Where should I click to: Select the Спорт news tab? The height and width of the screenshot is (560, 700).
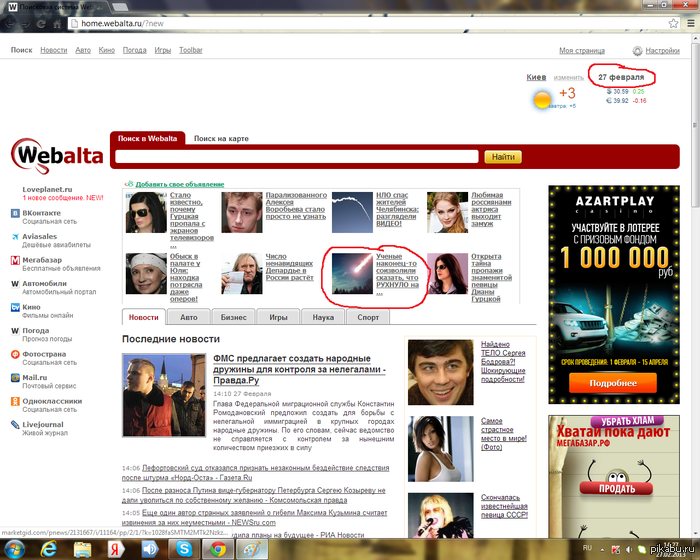(x=368, y=317)
